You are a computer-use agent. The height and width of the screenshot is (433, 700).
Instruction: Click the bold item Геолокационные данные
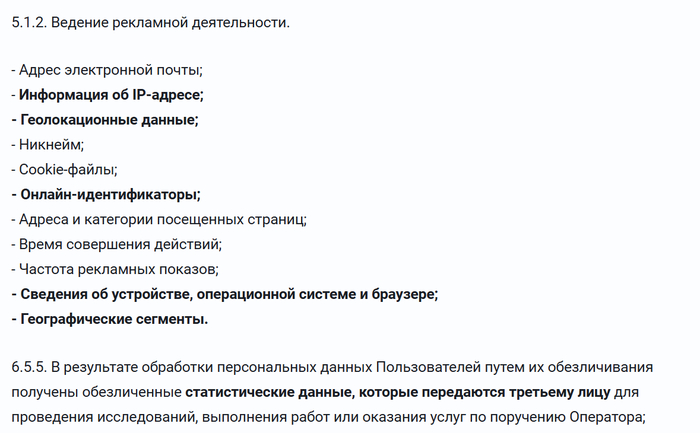[x=109, y=120]
